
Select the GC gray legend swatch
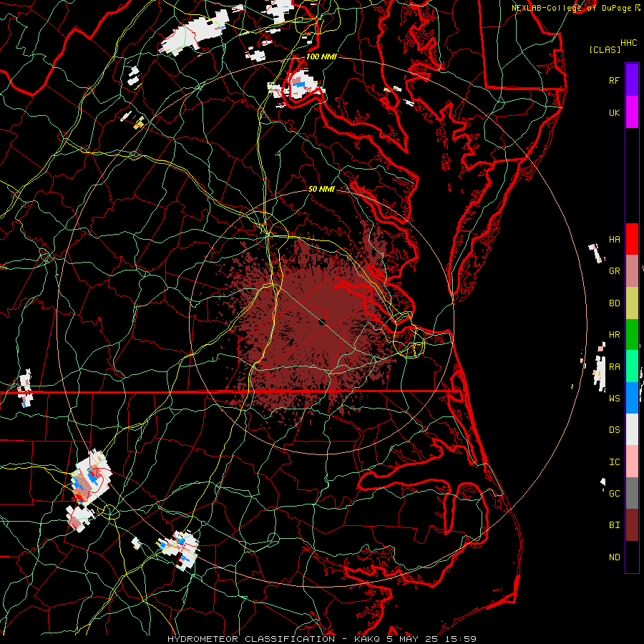(632, 493)
